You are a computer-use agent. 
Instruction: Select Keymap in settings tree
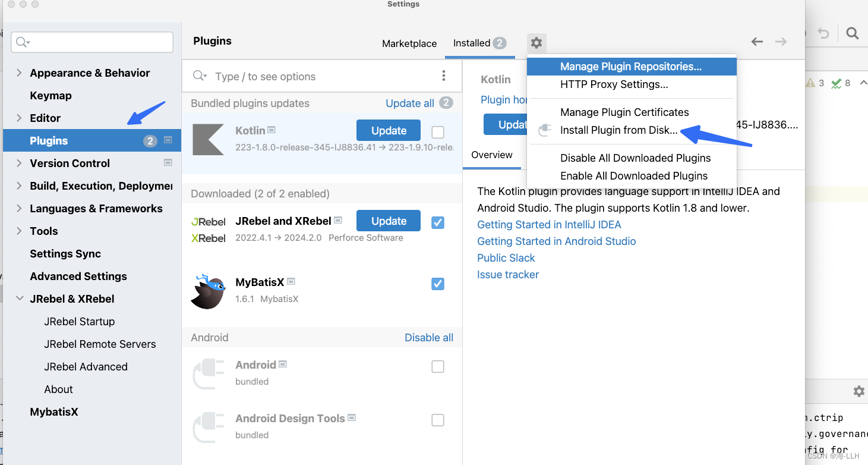tap(50, 95)
